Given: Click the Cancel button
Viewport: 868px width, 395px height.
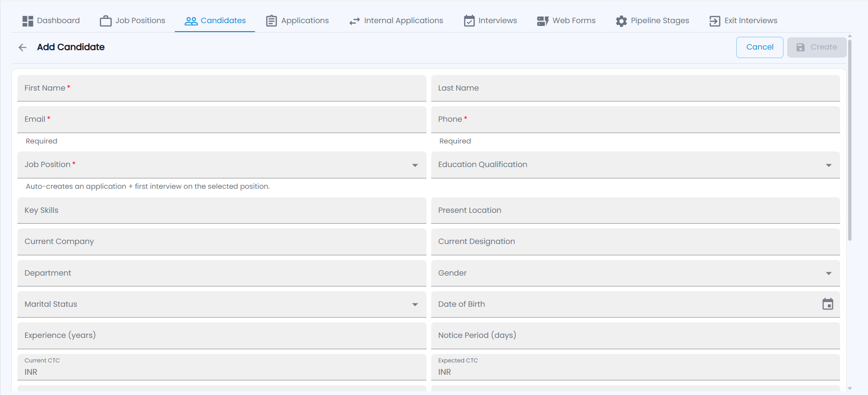Looking at the screenshot, I should [x=760, y=47].
